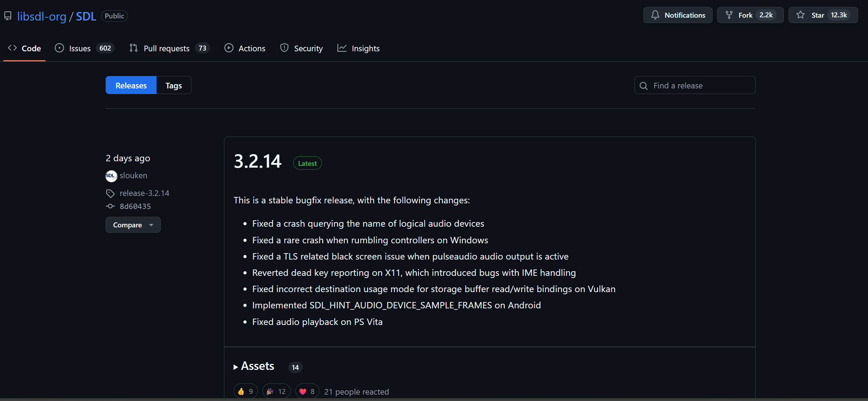Image resolution: width=868 pixels, height=401 pixels.
Task: Click the commit icon beside 8d60435
Action: (110, 206)
